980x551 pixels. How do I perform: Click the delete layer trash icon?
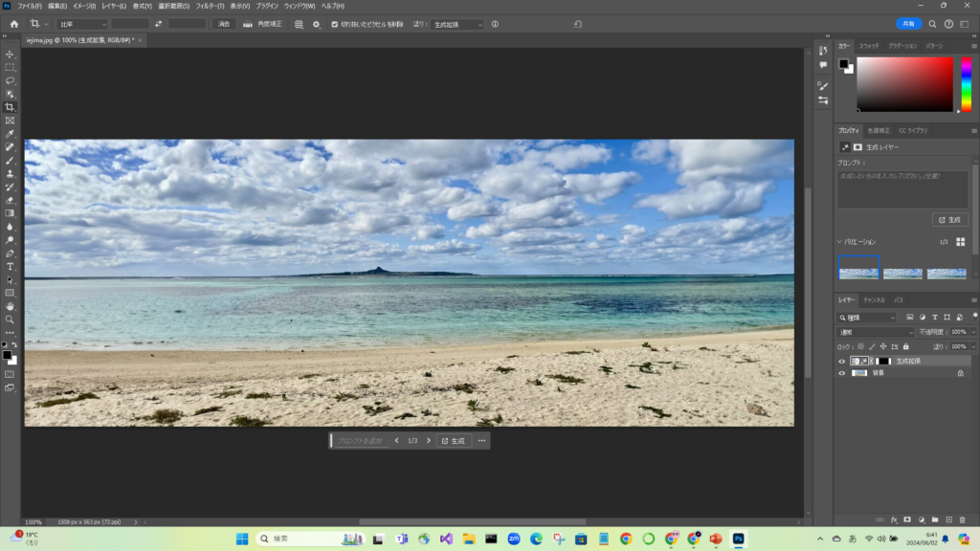point(964,519)
